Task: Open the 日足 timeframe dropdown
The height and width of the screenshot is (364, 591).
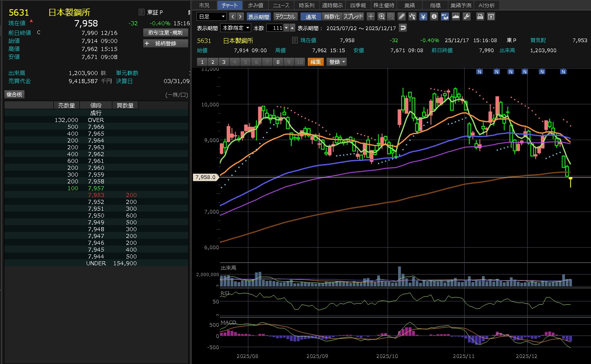Action: tap(212, 16)
